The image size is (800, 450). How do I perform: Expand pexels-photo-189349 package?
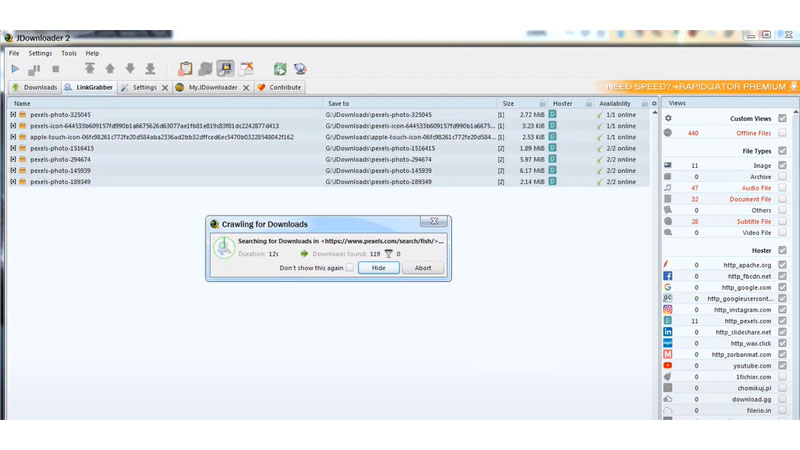click(x=13, y=182)
